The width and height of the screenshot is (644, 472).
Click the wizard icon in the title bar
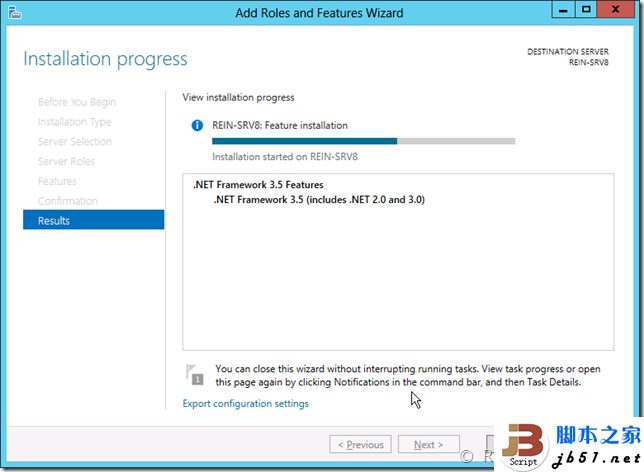tap(14, 12)
